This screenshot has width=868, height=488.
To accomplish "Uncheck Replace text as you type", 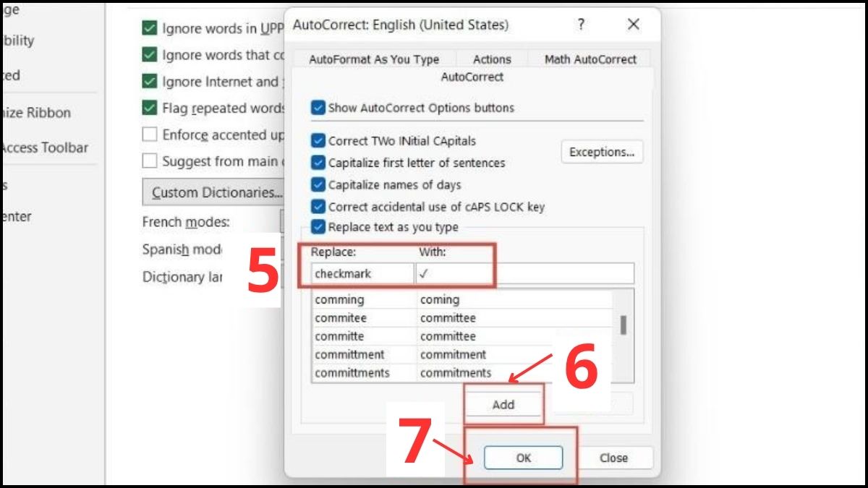I will (x=317, y=226).
